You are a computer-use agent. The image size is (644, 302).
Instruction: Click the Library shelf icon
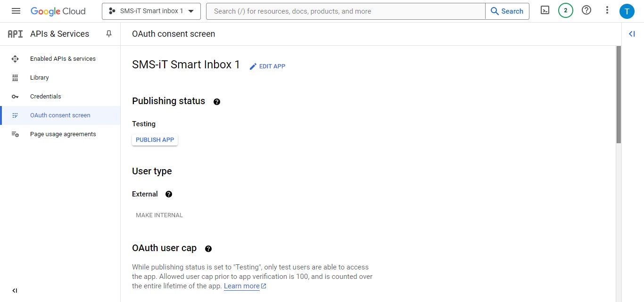point(15,78)
